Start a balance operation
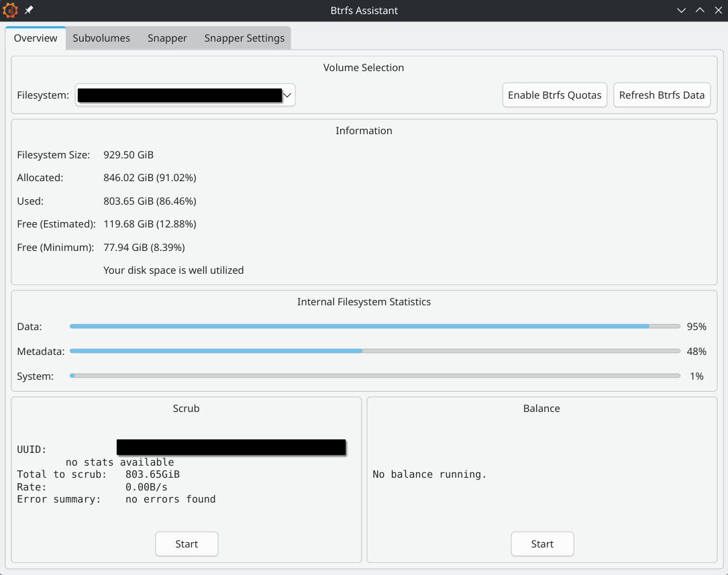Screen dimensions: 728x575 tap(542, 543)
